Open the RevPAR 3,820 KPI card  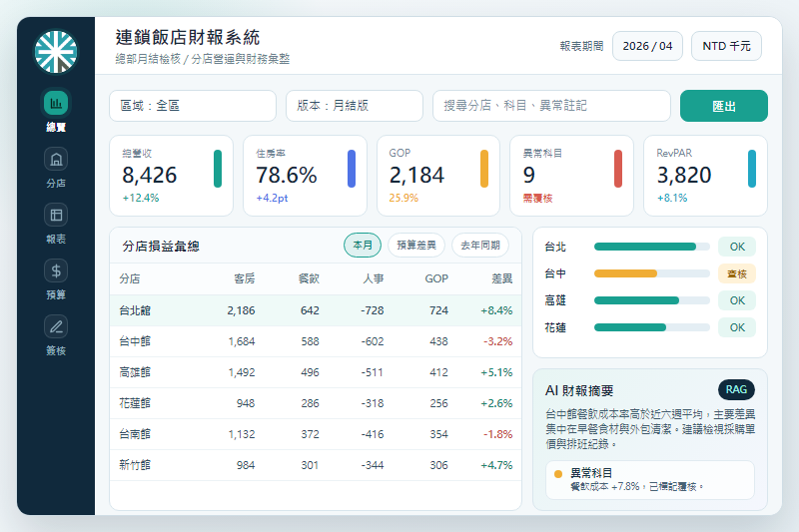point(705,176)
